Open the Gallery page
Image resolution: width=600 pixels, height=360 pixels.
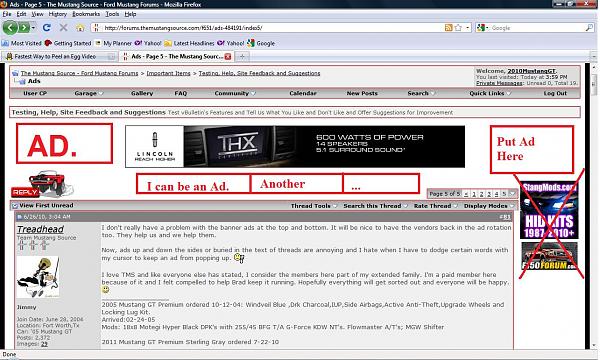coord(142,93)
